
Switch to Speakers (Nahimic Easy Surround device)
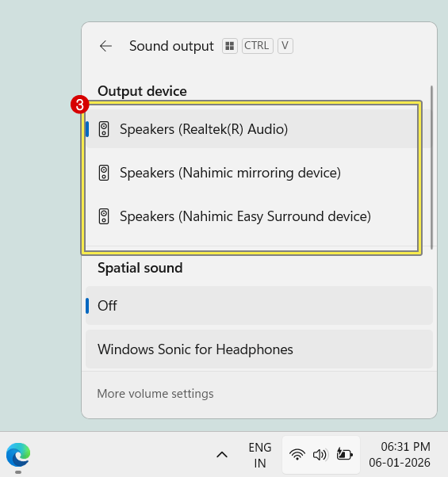pyautogui.click(x=259, y=216)
